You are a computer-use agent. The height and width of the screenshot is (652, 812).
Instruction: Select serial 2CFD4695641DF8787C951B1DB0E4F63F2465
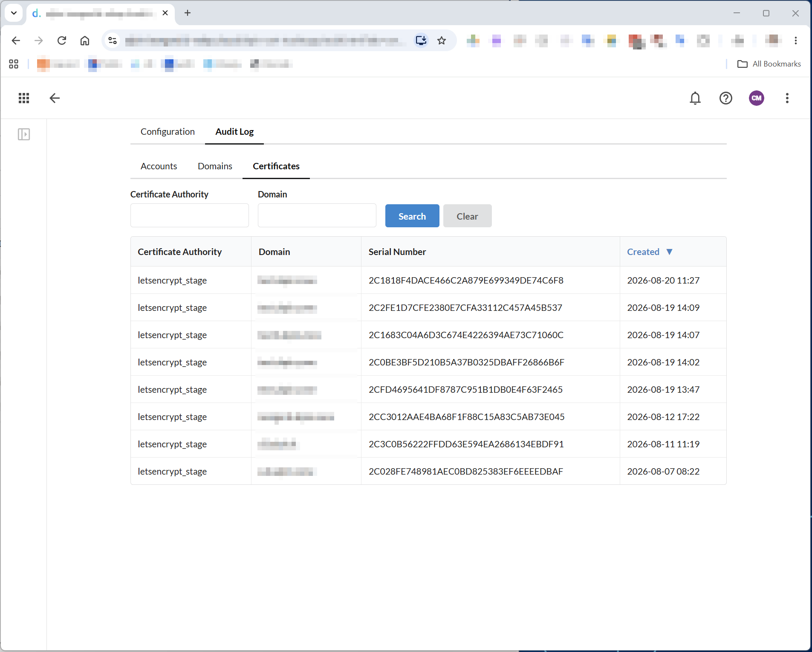coord(465,390)
